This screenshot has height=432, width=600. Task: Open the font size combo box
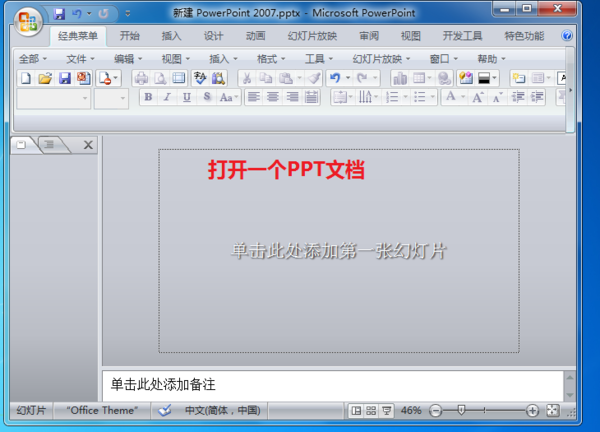pos(111,99)
